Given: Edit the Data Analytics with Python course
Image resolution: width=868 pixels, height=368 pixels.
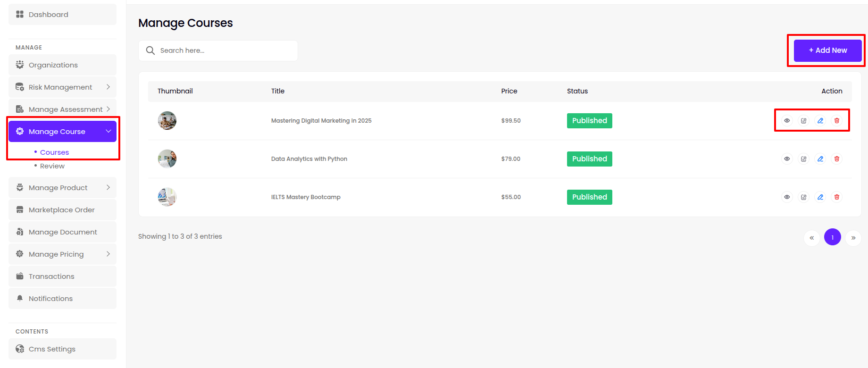Looking at the screenshot, I should point(820,159).
